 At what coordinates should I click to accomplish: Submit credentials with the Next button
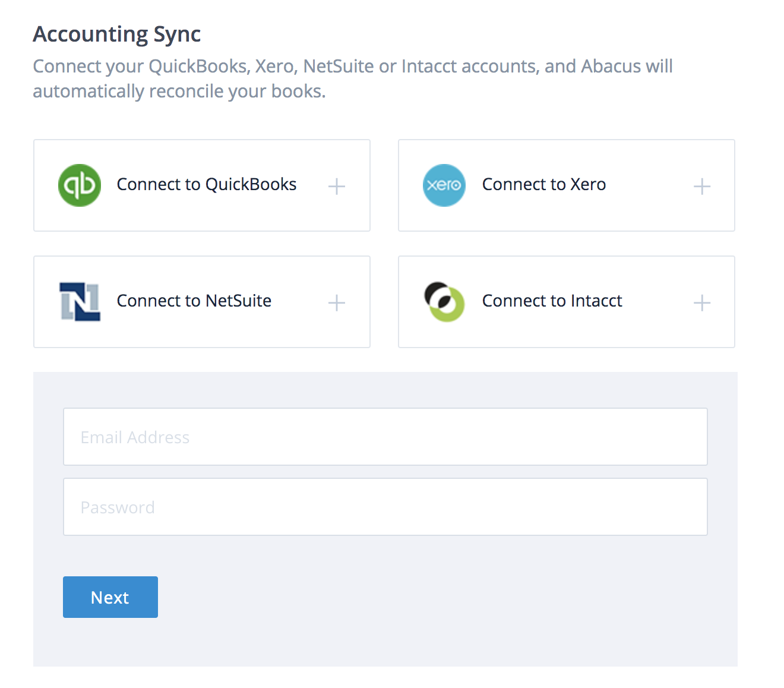tap(110, 597)
